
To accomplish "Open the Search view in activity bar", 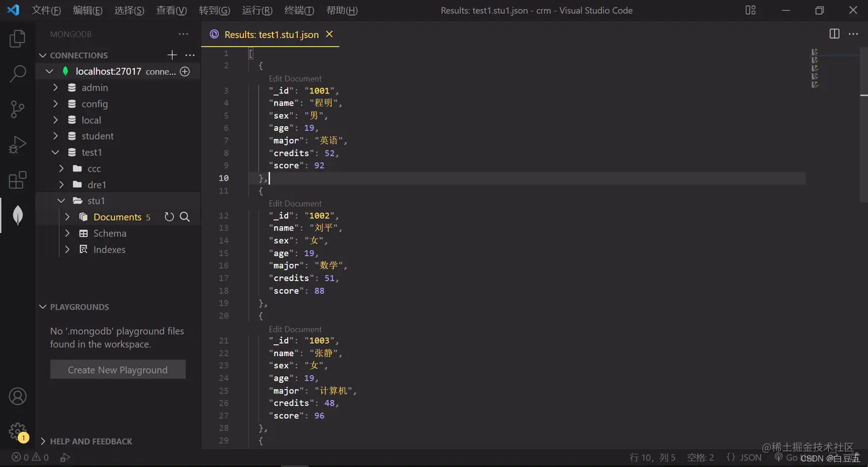I will (18, 73).
